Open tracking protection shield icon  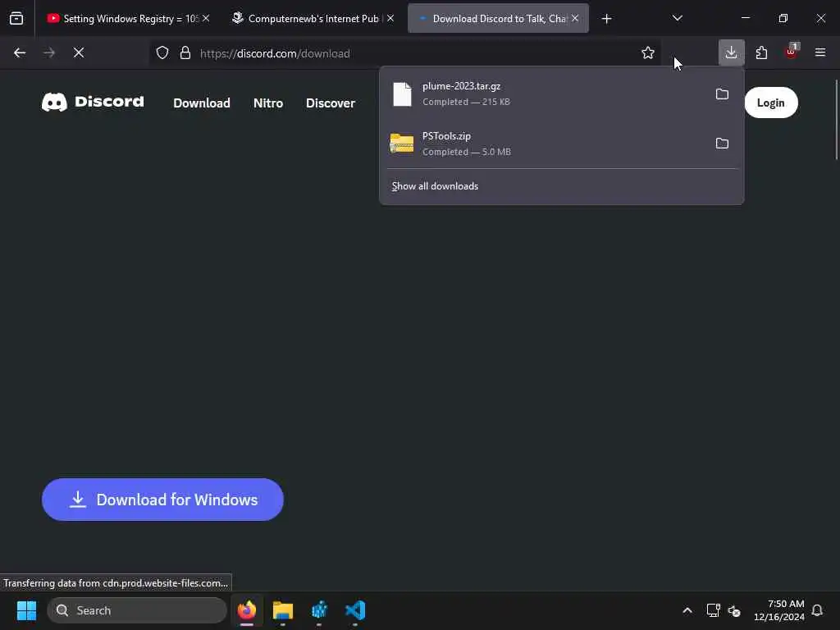162,53
